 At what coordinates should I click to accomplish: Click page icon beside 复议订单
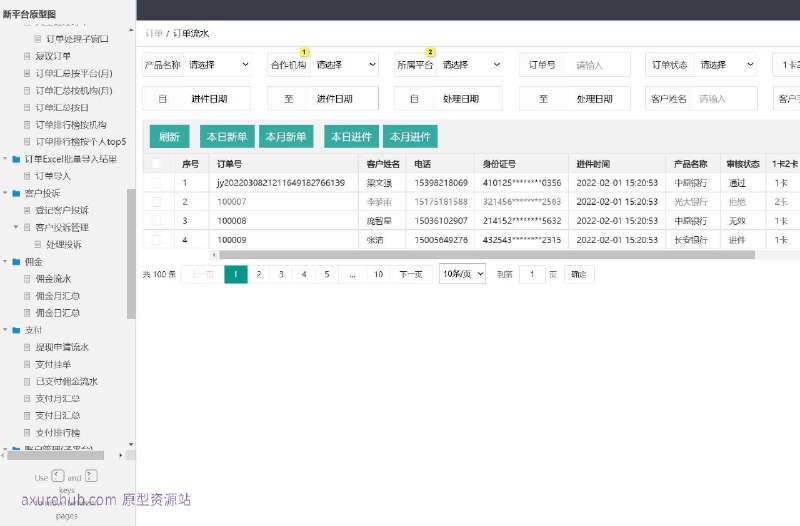(x=27, y=56)
